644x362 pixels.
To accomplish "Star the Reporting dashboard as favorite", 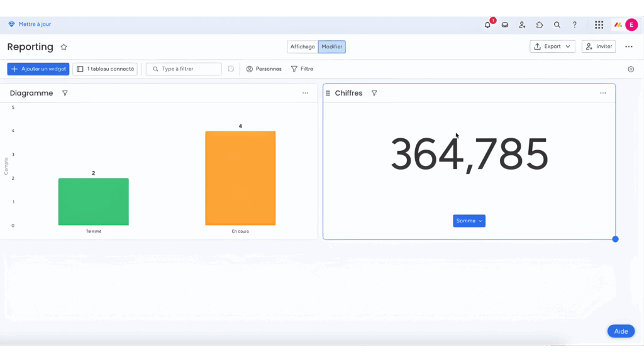I will 64,47.
